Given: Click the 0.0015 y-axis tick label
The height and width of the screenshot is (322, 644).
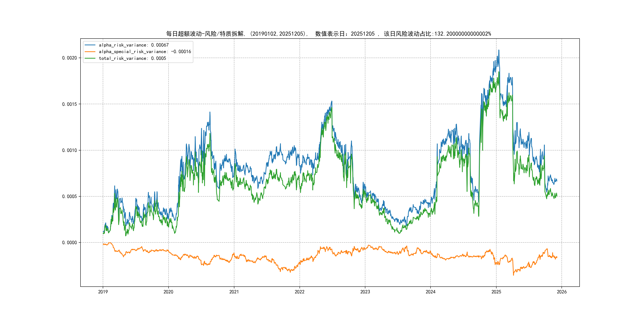Looking at the screenshot, I should pyautogui.click(x=70, y=104).
